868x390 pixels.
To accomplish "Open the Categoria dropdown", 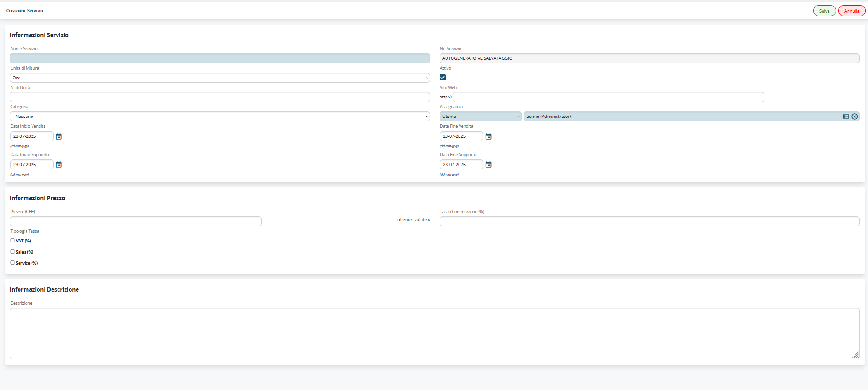I will tap(220, 117).
